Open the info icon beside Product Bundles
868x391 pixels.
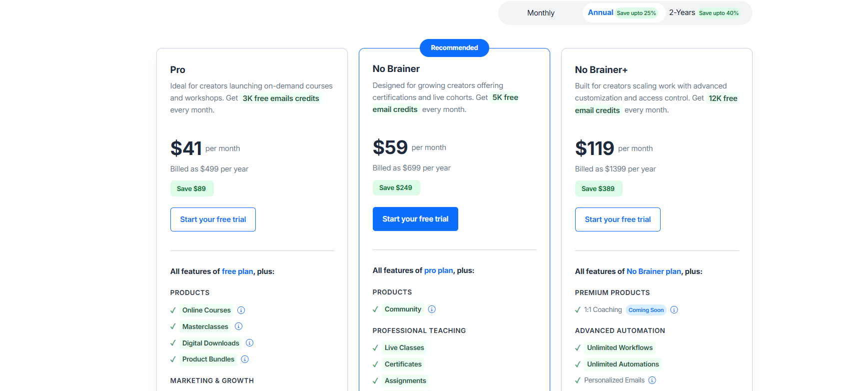coord(245,359)
